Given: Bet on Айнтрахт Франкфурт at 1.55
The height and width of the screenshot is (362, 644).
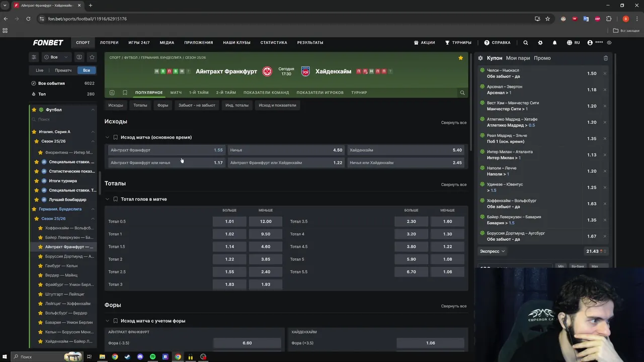Looking at the screenshot, I should point(167,150).
